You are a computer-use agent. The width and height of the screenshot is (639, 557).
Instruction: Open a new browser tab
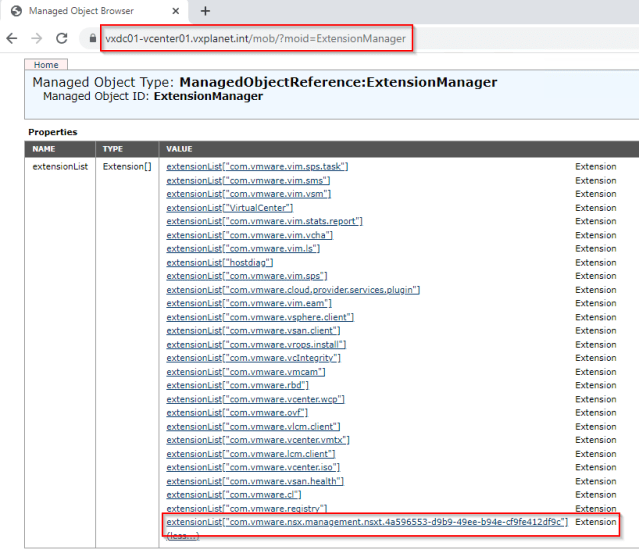(205, 11)
